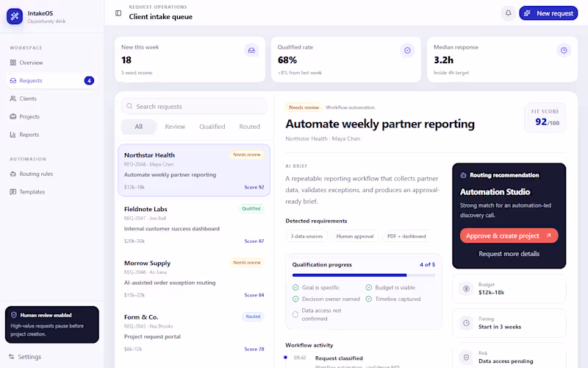588x368 pixels.
Task: Click the Request classified timeline dot
Action: click(x=285, y=358)
